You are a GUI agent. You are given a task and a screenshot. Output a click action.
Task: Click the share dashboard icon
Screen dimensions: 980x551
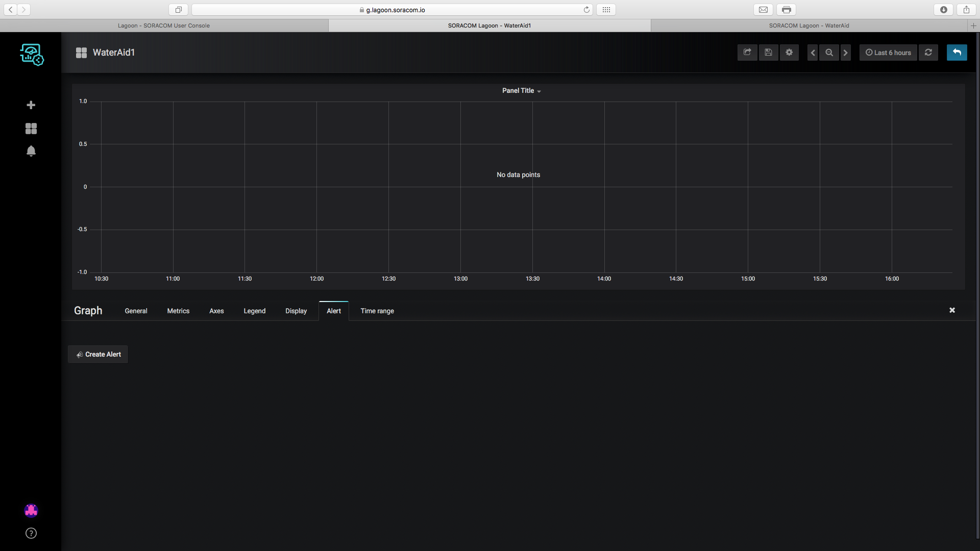[x=747, y=53]
